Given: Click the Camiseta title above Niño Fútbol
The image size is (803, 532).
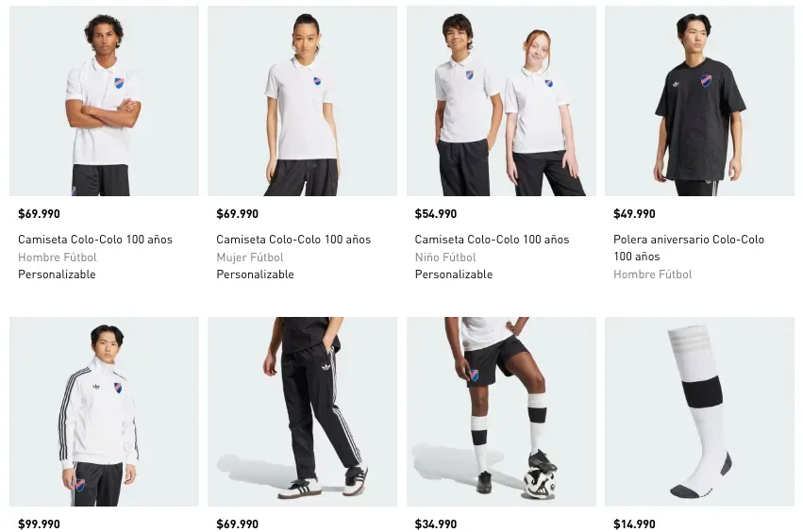Looking at the screenshot, I should pyautogui.click(x=492, y=240).
